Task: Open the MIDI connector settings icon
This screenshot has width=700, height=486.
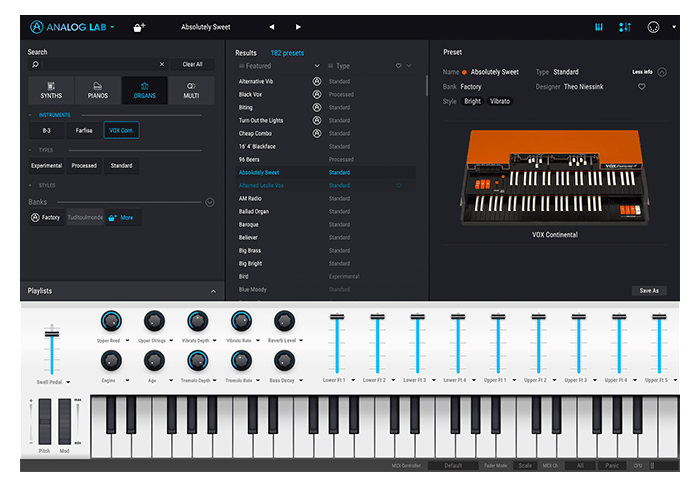Action: [653, 27]
